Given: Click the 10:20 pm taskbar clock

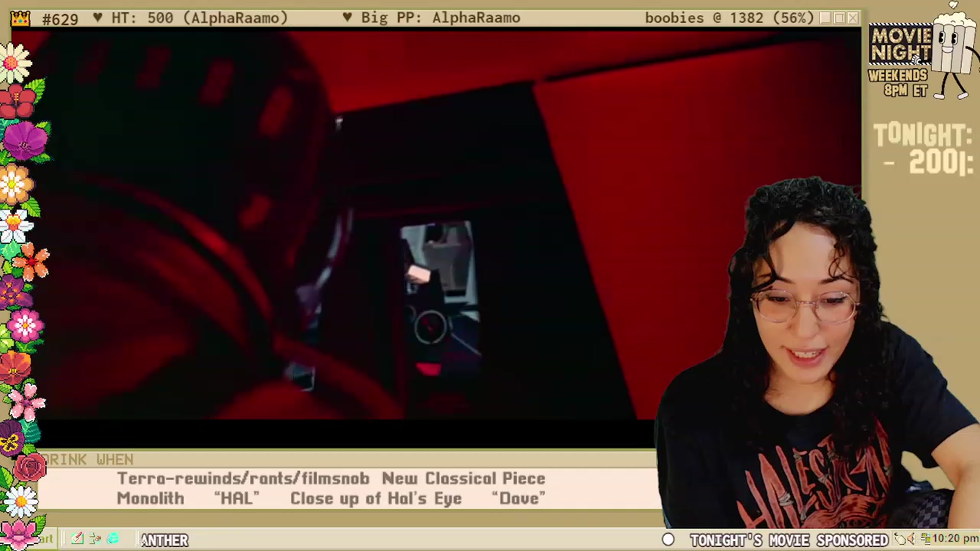Looking at the screenshot, I should (x=955, y=539).
